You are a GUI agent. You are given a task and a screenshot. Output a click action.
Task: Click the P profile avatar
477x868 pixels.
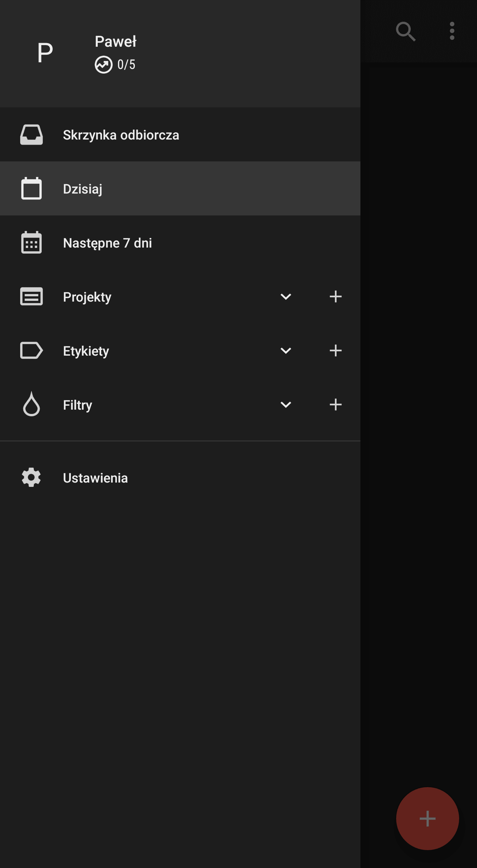coord(45,53)
